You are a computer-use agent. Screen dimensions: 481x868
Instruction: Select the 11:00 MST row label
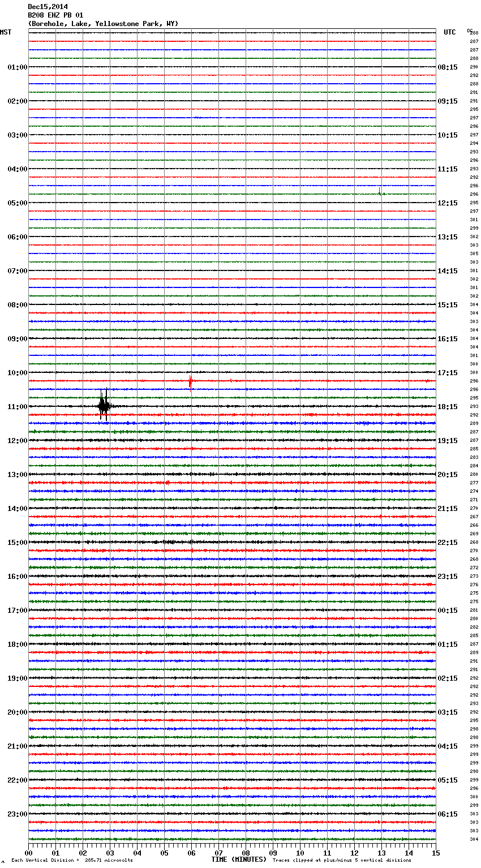(x=17, y=407)
